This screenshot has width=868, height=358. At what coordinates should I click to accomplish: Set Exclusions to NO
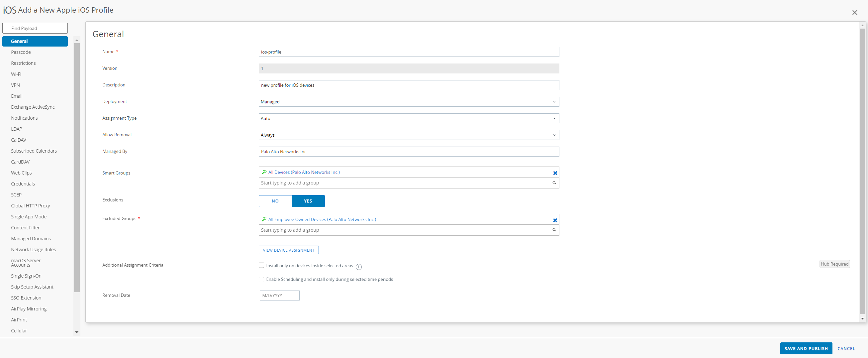tap(275, 201)
